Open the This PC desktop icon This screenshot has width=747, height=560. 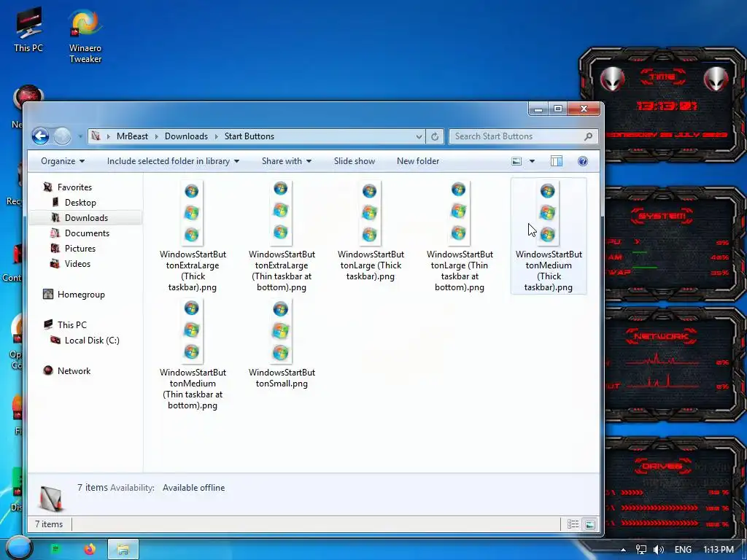[x=28, y=30]
